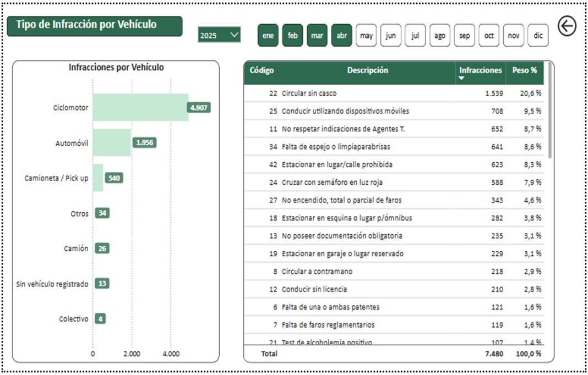
Task: Click sort arrow under Infracciones header
Action: click(x=461, y=79)
